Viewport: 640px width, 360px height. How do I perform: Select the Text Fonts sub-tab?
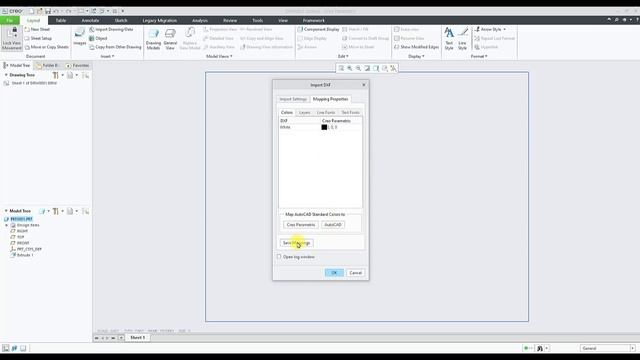350,112
